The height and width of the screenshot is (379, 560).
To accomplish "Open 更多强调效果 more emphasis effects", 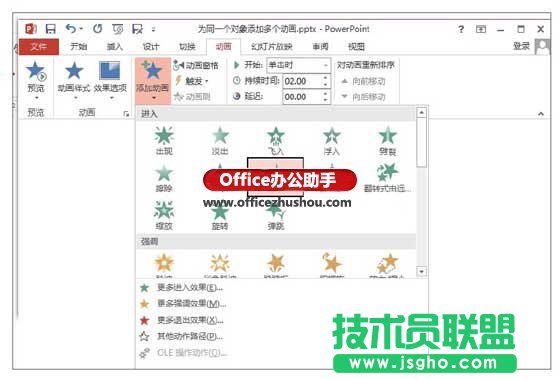I will tap(184, 304).
